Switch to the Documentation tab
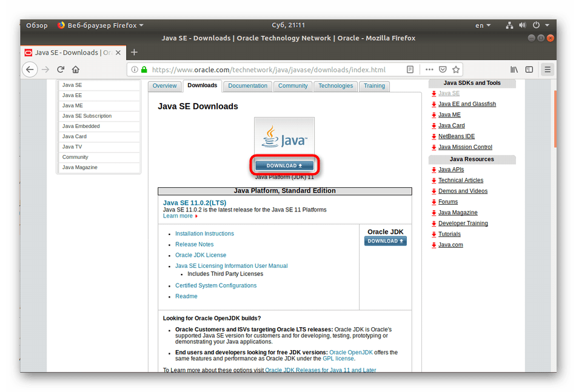The height and width of the screenshot is (392, 576). point(247,86)
